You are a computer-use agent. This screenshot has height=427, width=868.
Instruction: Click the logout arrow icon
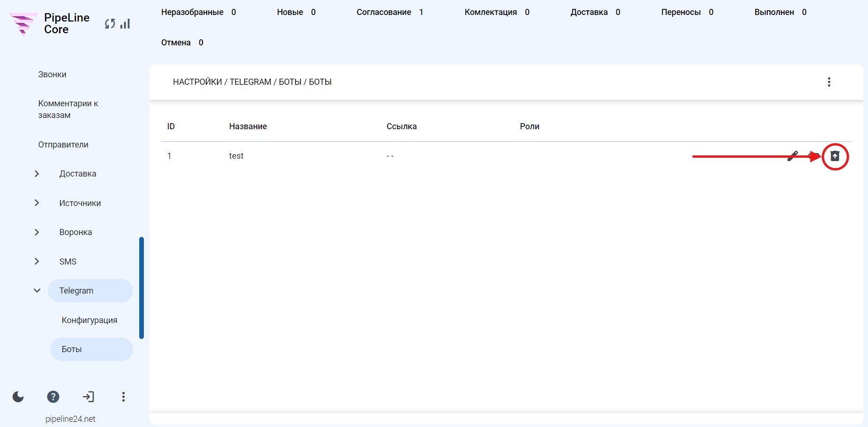[x=88, y=397]
